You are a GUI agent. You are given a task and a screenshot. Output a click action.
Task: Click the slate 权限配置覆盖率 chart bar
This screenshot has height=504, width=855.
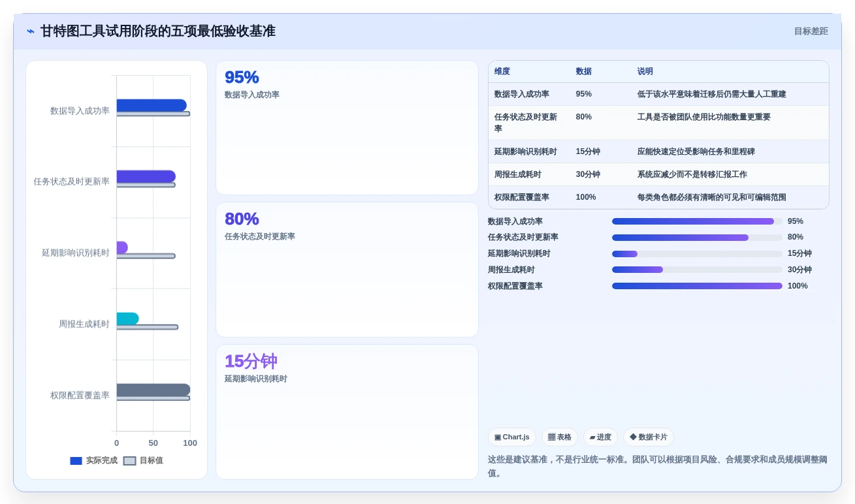point(153,390)
